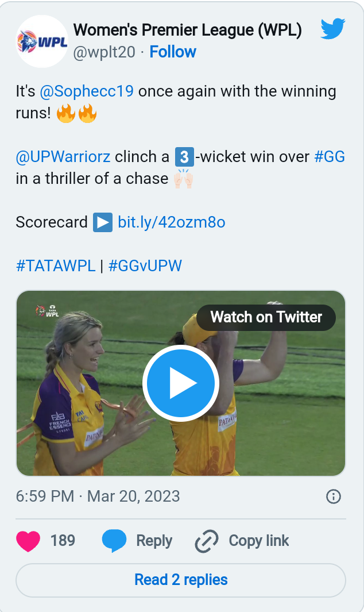Open the #GGvUPW hashtag
Screen dimensions: 364x612
coord(145,266)
